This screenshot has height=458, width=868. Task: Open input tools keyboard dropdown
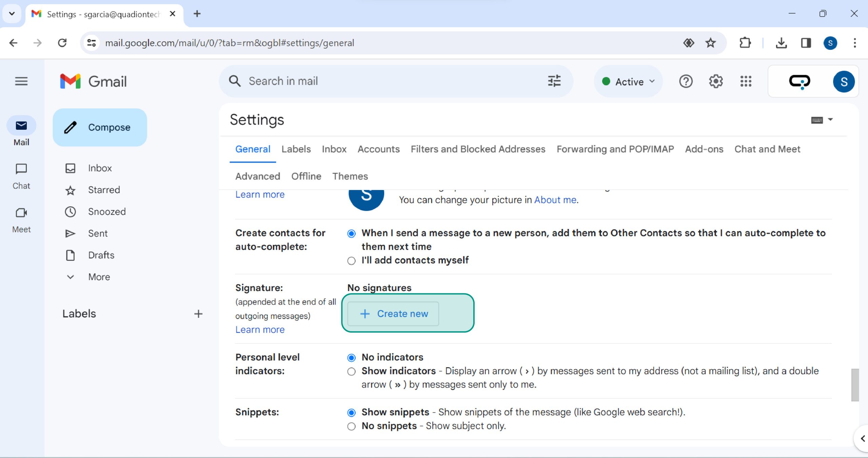pos(830,120)
